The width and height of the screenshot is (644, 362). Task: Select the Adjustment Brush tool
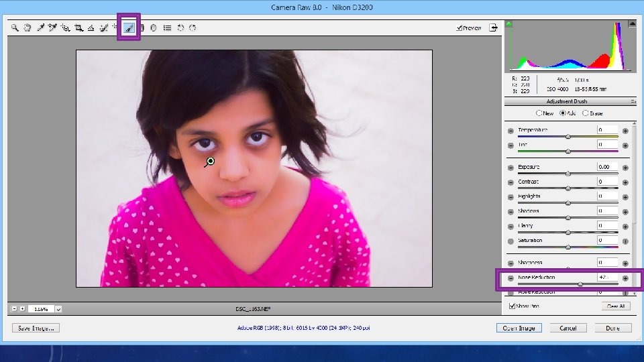click(129, 27)
